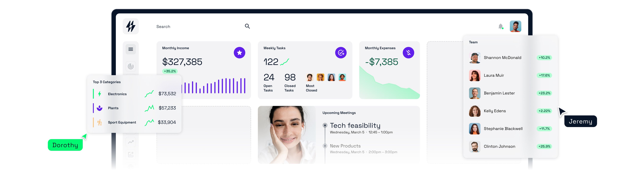
Task: Click the meeting photo thumbnail
Action: point(287,135)
